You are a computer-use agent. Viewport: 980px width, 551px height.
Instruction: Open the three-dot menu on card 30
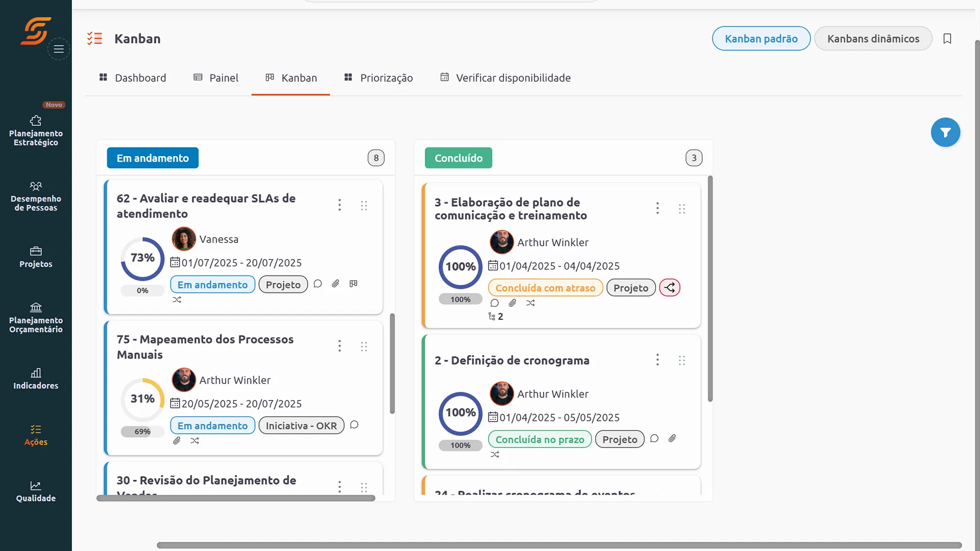coord(339,486)
